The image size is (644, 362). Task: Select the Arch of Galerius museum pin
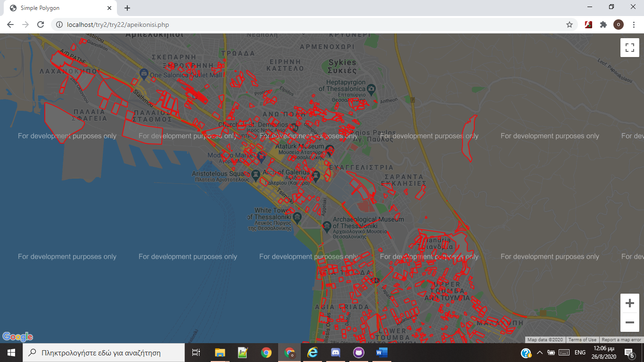pos(316,176)
